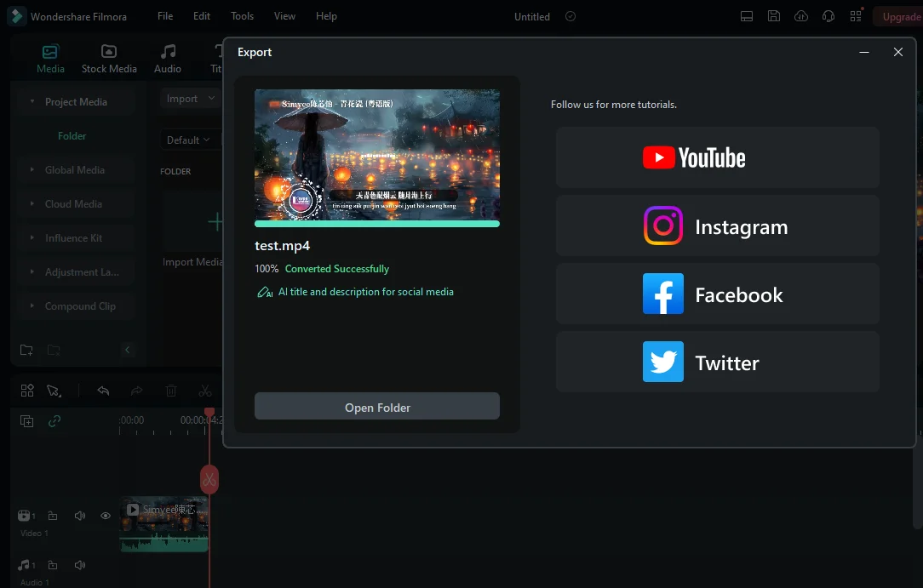This screenshot has height=588, width=923.
Task: Open the Tools menu
Action: (x=242, y=16)
